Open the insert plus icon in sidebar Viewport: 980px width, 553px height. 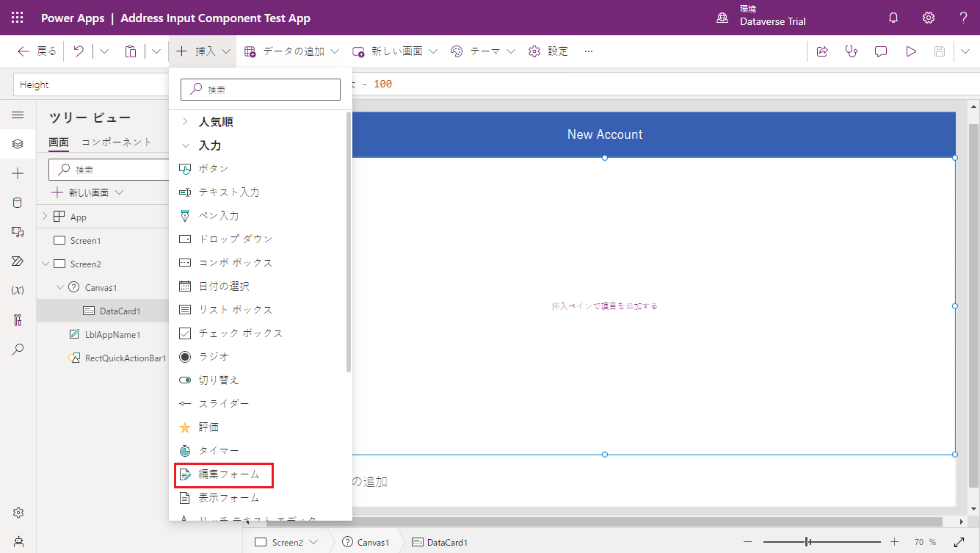[18, 173]
